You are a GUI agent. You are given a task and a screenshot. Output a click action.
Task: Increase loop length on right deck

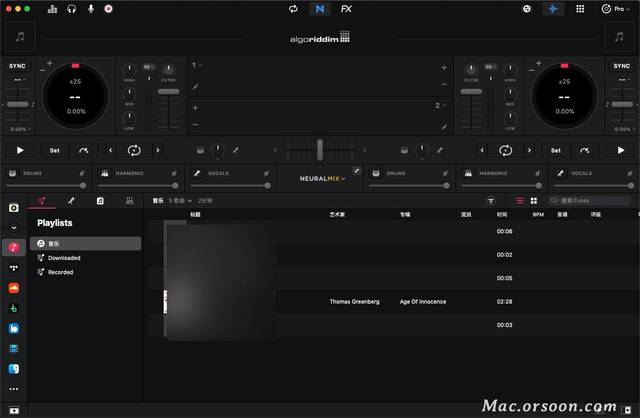coord(529,150)
